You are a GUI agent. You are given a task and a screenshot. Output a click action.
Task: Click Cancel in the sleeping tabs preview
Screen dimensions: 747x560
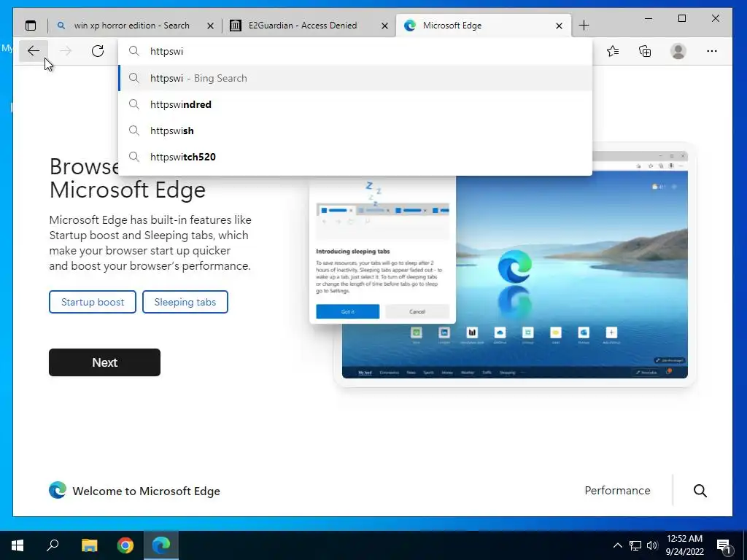click(x=417, y=311)
